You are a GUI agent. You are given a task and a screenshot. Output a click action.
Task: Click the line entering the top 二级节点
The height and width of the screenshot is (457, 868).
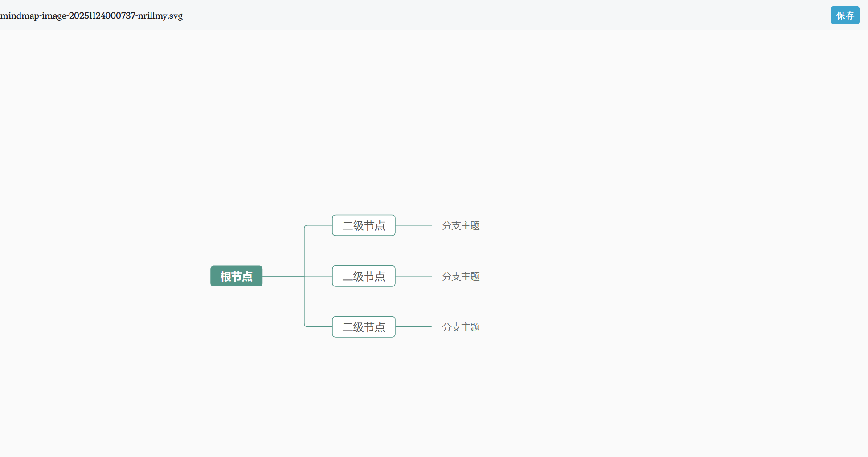(x=319, y=225)
